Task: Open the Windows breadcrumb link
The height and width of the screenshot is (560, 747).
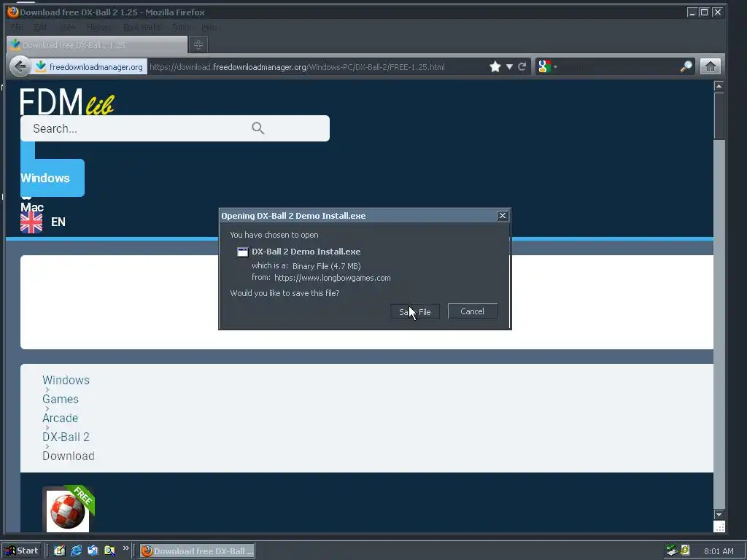Action: pyautogui.click(x=66, y=380)
